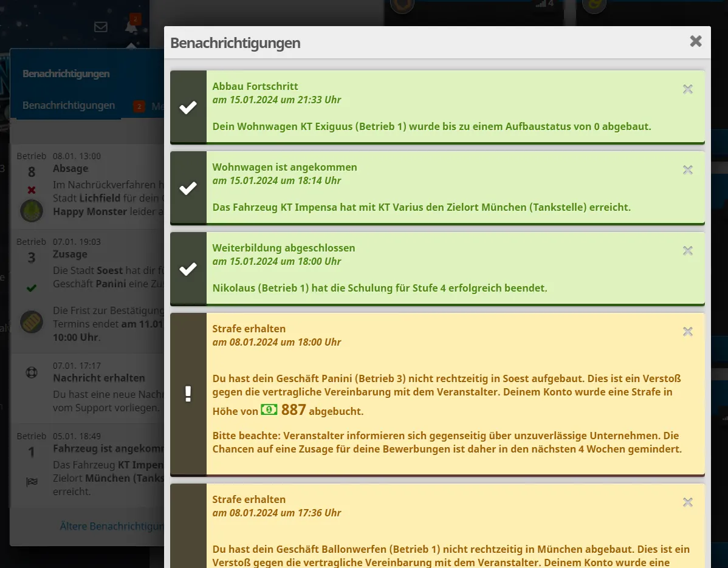Close the Benachrichtigungen dialog
This screenshot has width=728, height=568.
[696, 41]
